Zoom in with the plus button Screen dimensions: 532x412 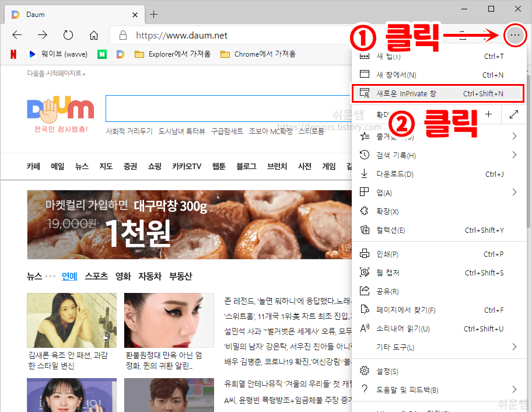(488, 114)
